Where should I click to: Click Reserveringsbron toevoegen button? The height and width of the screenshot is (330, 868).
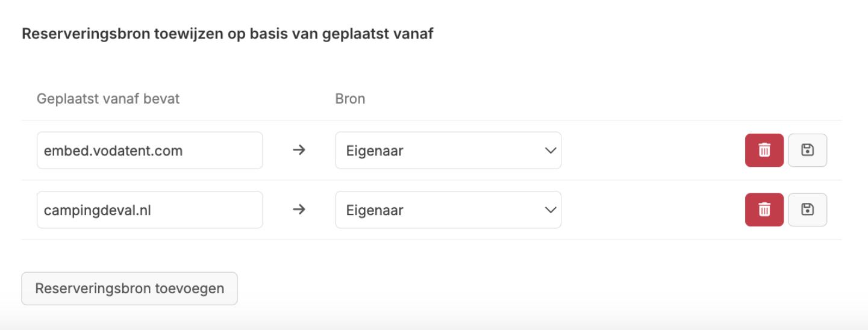click(x=130, y=288)
